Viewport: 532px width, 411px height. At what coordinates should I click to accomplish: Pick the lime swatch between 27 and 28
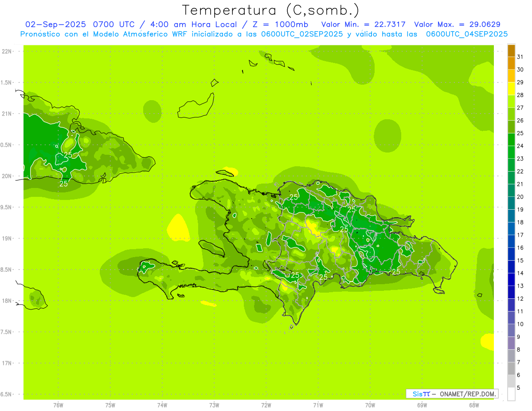coord(511,102)
